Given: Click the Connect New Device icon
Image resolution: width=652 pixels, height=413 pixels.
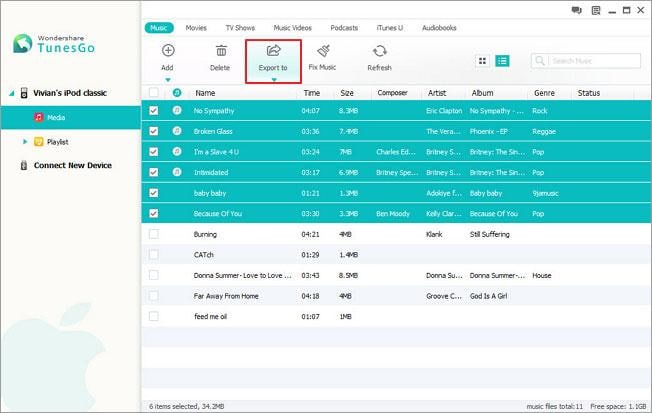Looking at the screenshot, I should (x=24, y=166).
